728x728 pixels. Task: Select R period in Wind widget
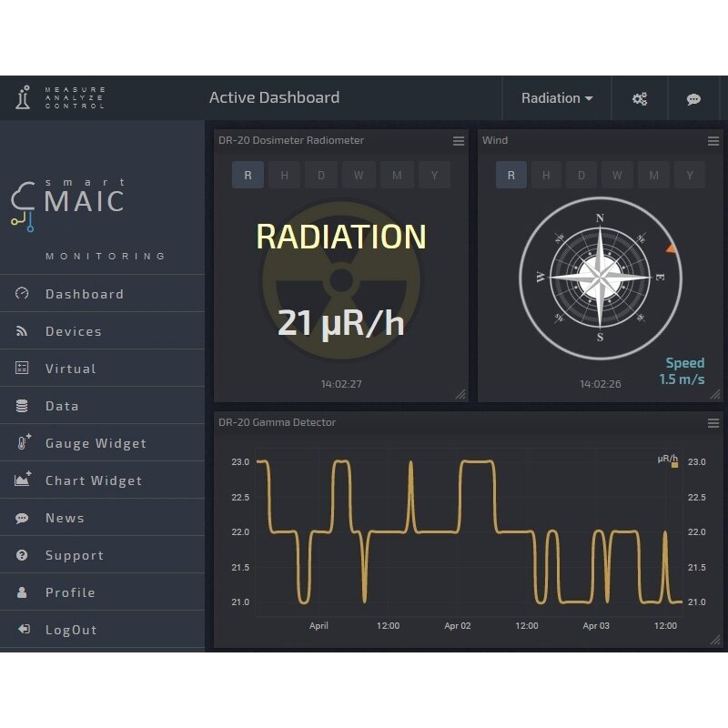(511, 175)
